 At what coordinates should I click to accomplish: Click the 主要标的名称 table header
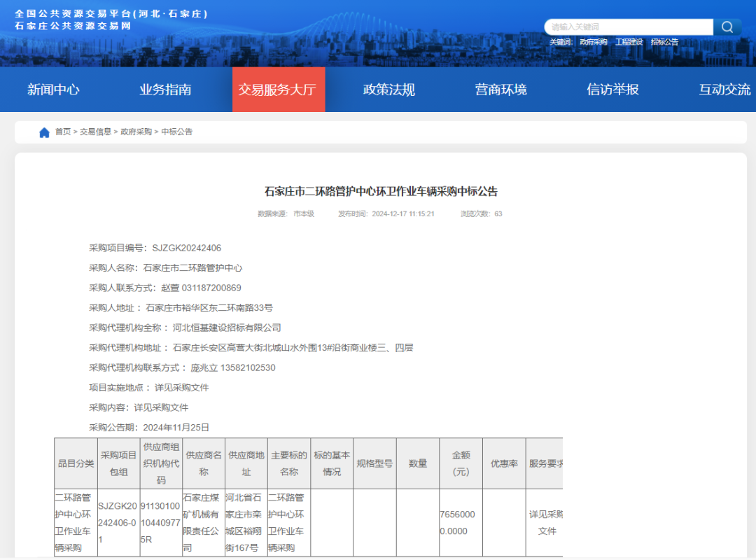(x=289, y=463)
